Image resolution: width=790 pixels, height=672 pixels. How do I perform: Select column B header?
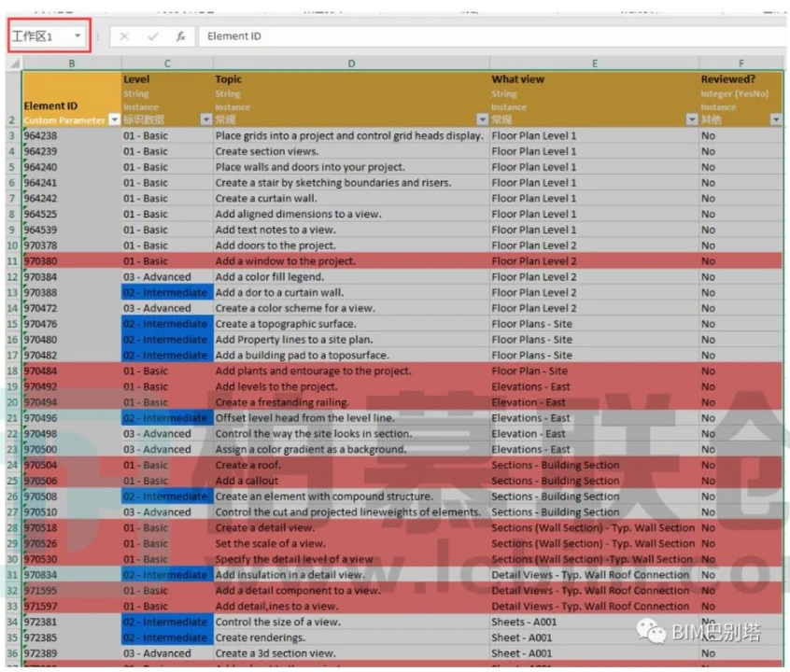coord(72,63)
